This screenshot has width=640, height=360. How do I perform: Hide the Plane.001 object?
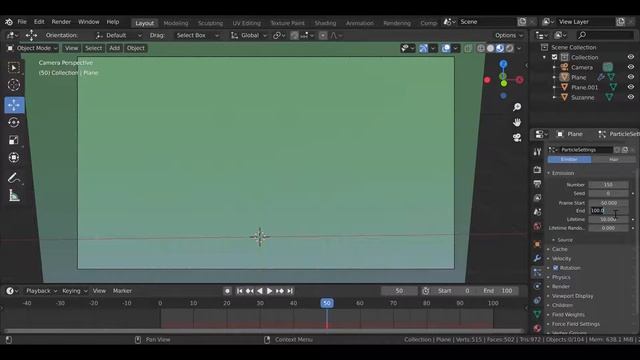click(x=631, y=87)
